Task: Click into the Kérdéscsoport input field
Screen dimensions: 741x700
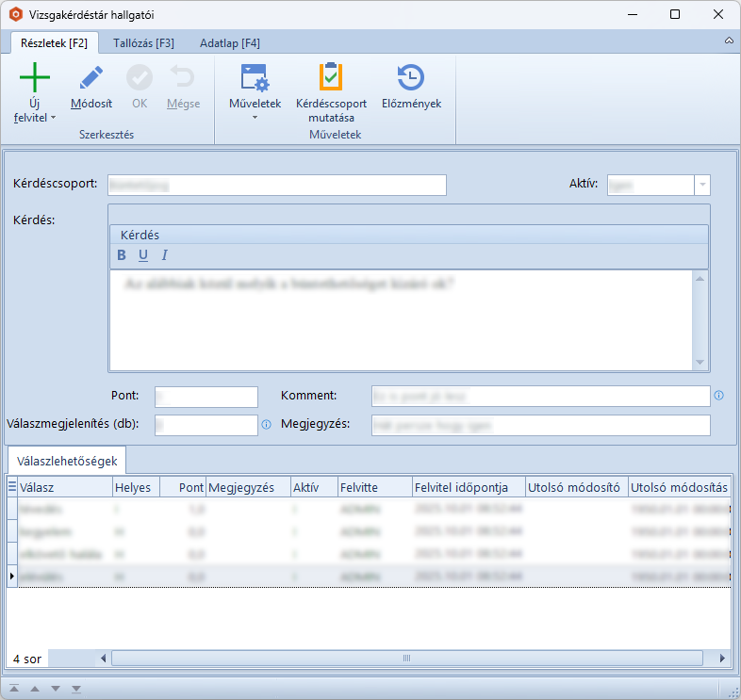Action: pos(276,185)
